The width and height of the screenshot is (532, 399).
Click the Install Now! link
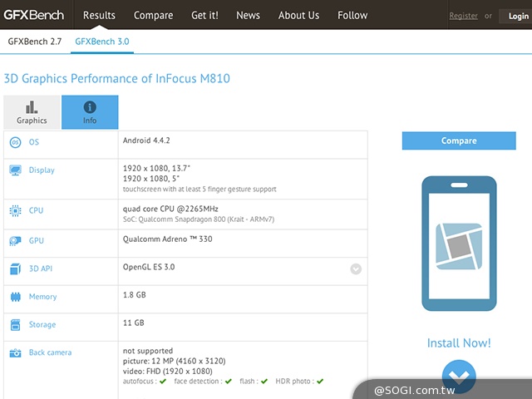tap(459, 343)
